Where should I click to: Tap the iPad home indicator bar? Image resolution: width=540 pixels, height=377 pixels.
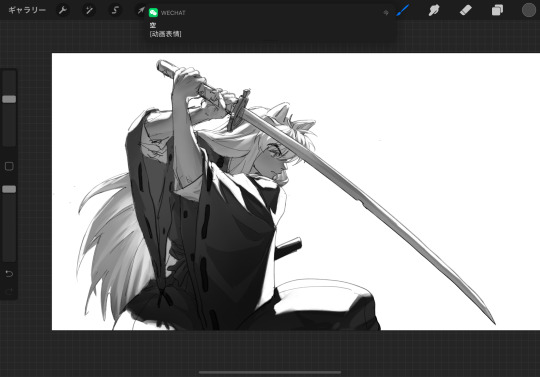coord(270,372)
